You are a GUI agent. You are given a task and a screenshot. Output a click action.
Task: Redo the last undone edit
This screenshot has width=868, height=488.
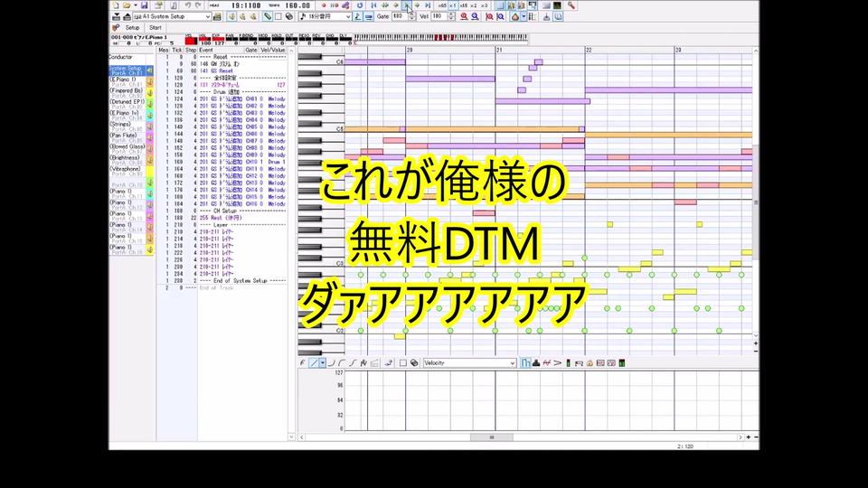[198, 5]
